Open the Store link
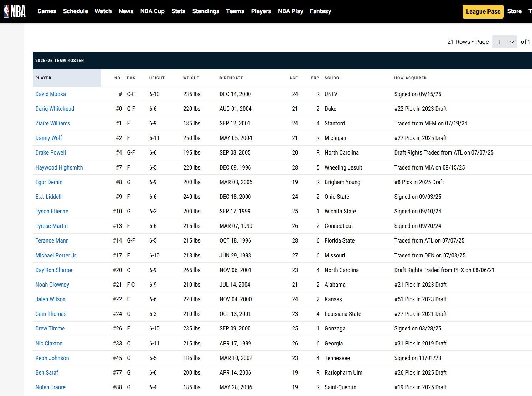The height and width of the screenshot is (396, 532). (x=514, y=11)
